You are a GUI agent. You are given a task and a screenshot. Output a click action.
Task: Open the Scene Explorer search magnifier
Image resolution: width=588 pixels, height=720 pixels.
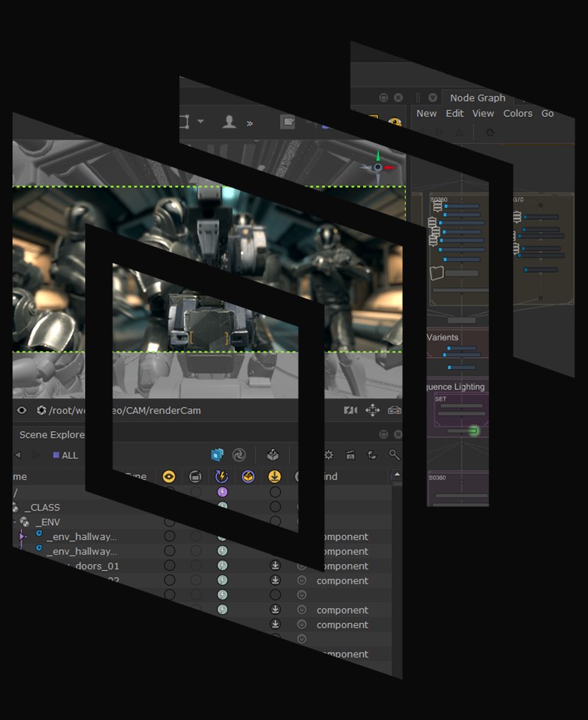pyautogui.click(x=394, y=455)
